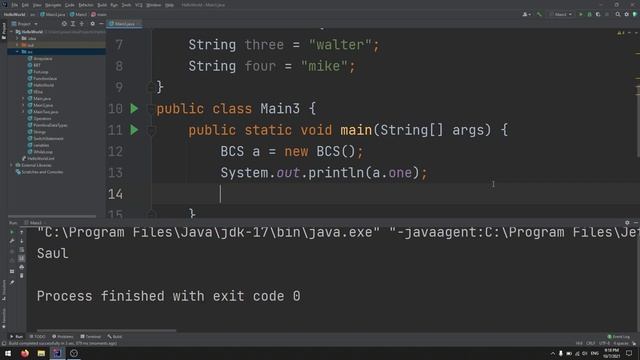
Task: Print the console output
Action: [x=22, y=267]
